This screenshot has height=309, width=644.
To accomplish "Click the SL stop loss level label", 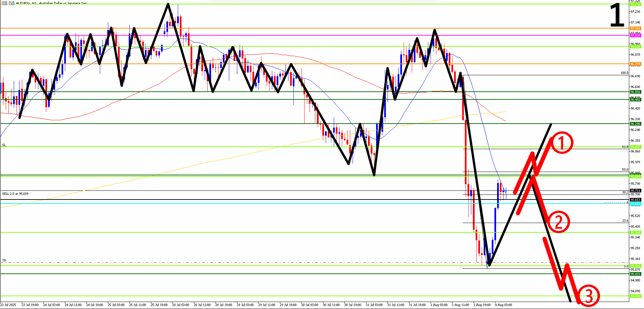I will [x=4, y=145].
